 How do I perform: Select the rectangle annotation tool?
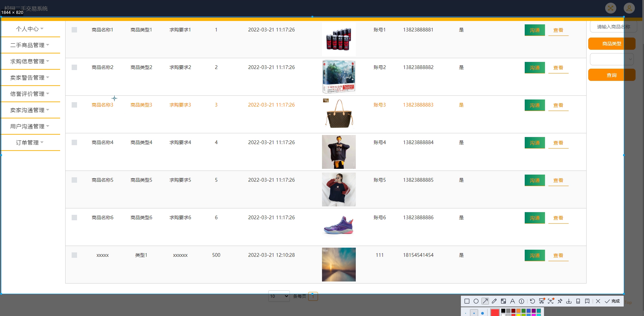pos(467,301)
